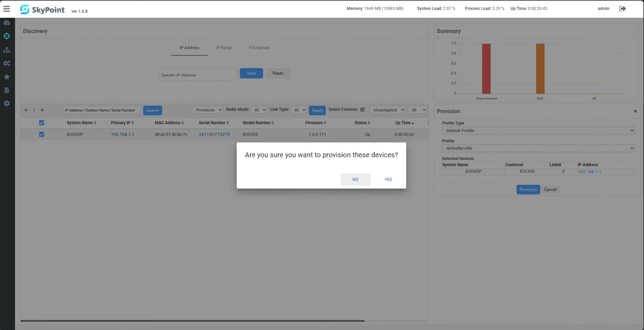Screen dimensions: 644x330
Task: Expand the Radio Mode dropdown
Action: coord(259,110)
